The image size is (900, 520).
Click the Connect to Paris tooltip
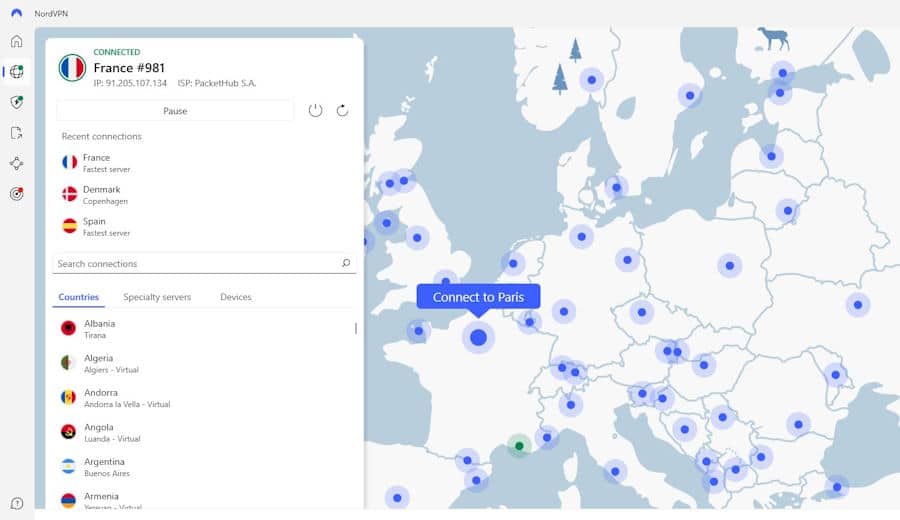pos(478,297)
